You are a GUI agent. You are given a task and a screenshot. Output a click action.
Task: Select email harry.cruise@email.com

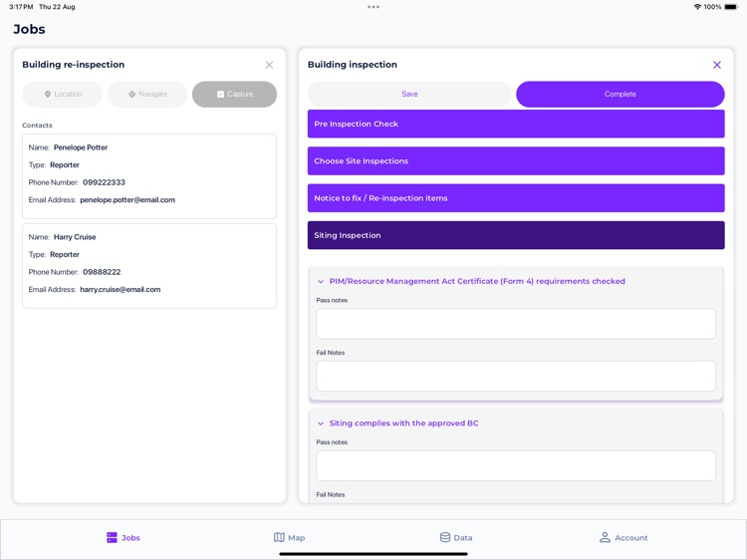coord(121,290)
